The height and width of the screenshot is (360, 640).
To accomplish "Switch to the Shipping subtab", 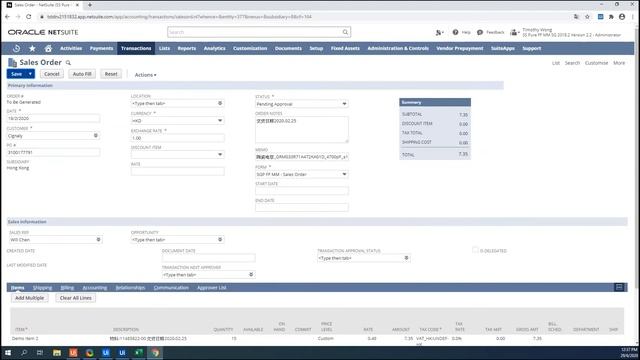I will pyautogui.click(x=42, y=288).
